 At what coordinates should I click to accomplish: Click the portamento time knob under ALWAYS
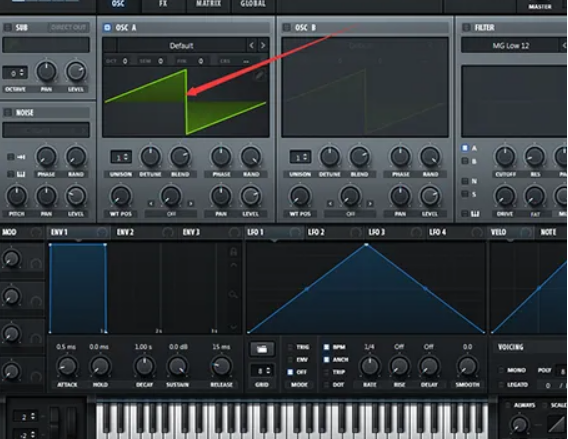point(519,425)
